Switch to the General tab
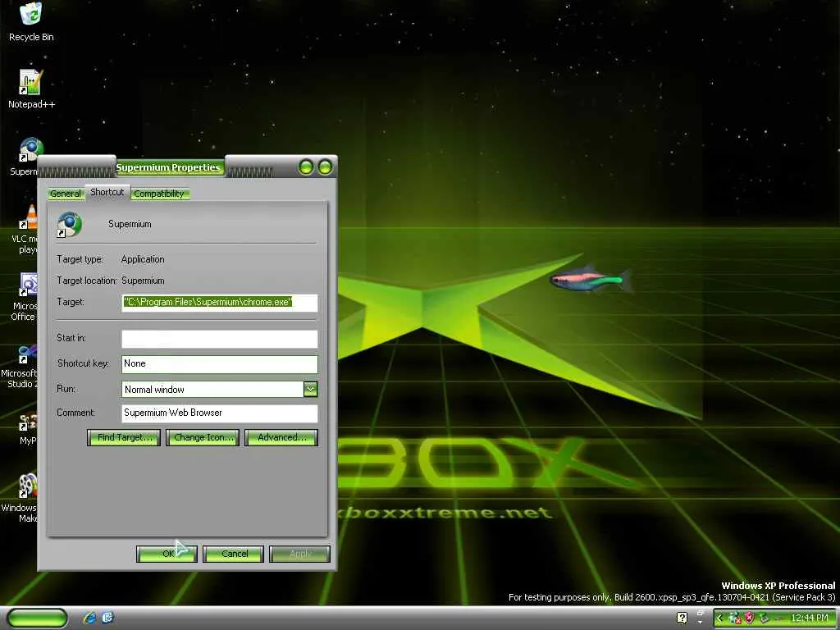 click(66, 194)
